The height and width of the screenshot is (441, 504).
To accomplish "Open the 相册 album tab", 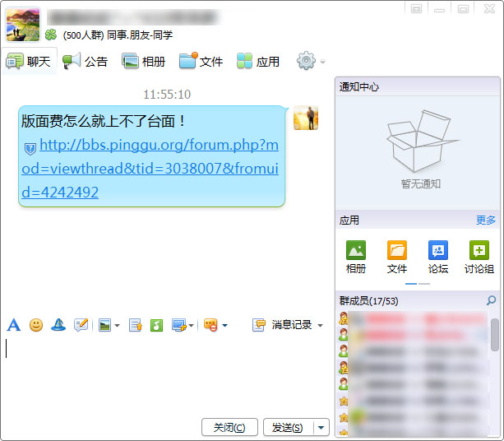I will (144, 61).
